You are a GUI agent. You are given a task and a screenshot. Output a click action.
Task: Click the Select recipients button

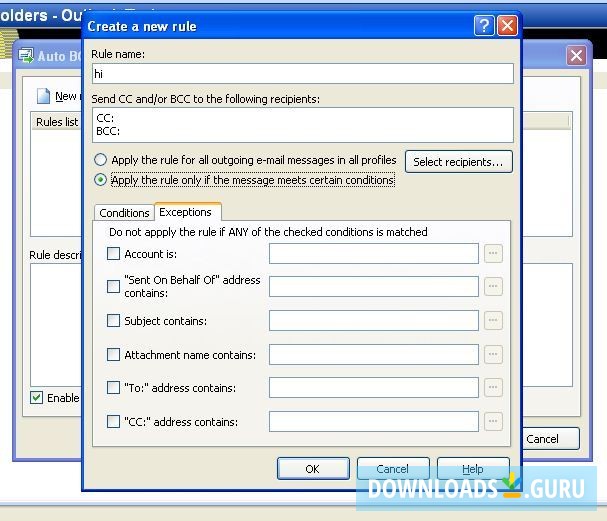pos(459,162)
